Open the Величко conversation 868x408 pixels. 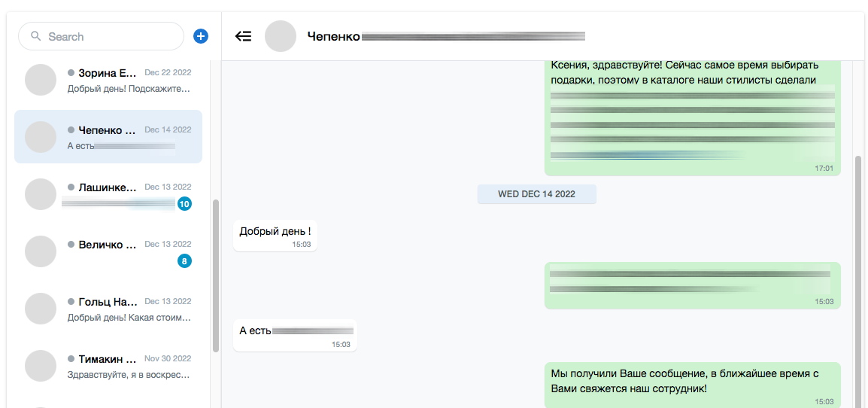coord(108,251)
